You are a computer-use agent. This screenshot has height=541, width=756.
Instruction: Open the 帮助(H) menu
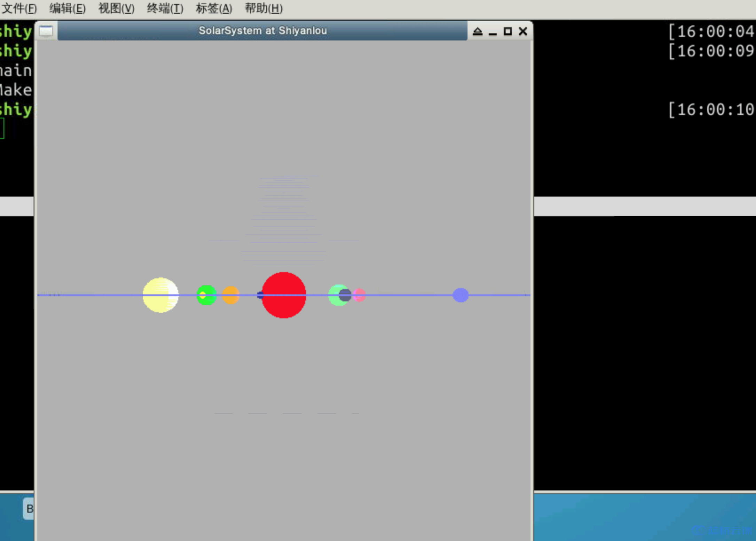coord(263,8)
